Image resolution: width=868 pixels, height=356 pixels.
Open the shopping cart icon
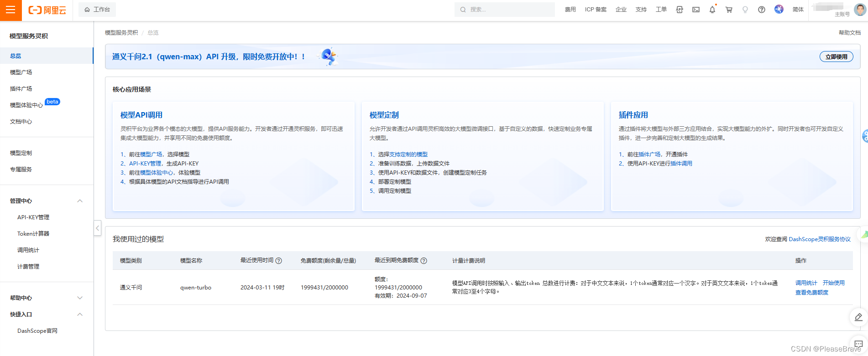(729, 10)
